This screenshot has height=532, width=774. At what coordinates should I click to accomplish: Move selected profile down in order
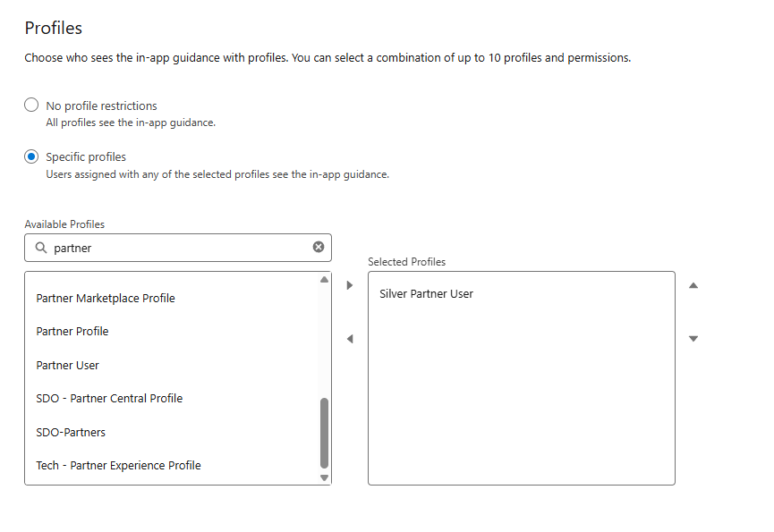pyautogui.click(x=693, y=339)
